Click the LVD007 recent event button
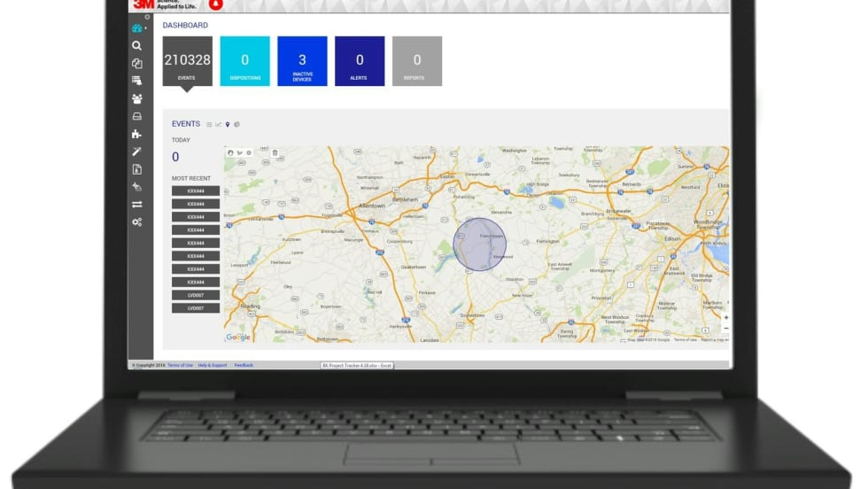The height and width of the screenshot is (489, 868). [196, 295]
